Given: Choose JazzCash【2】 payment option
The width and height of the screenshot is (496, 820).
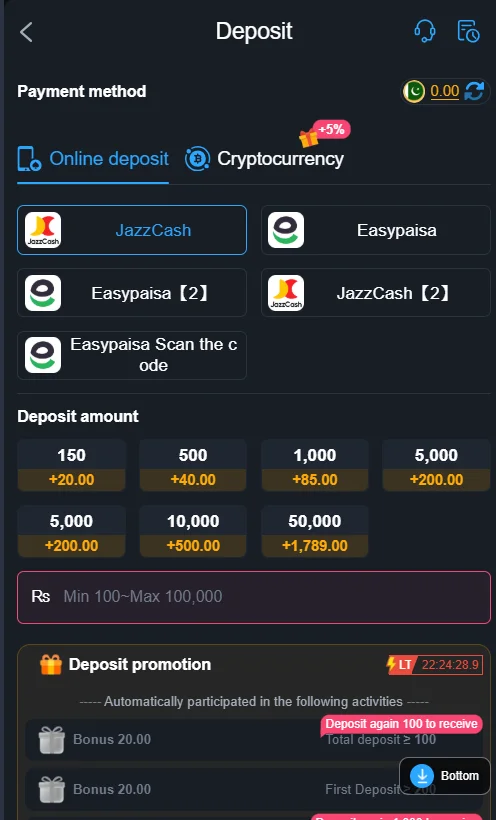Looking at the screenshot, I should [x=376, y=293].
